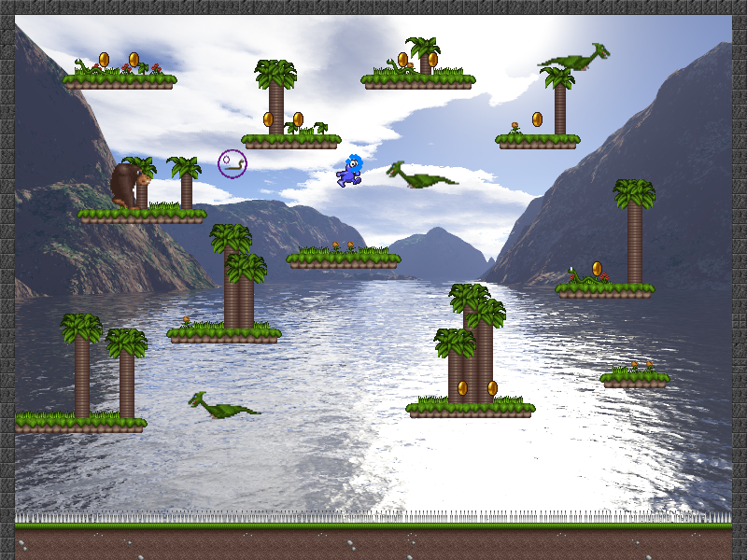Click the orange flower left of the twin palms
The height and width of the screenshot is (560, 747).
[186, 322]
